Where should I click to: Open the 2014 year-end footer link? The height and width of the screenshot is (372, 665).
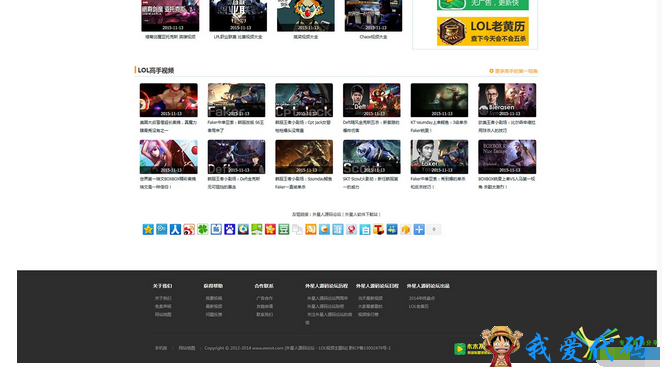tap(422, 299)
